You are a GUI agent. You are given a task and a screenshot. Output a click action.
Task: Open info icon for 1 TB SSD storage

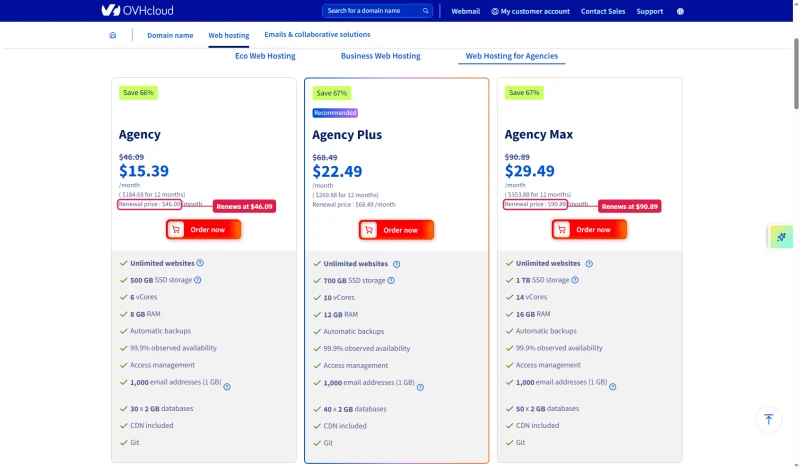click(575, 280)
